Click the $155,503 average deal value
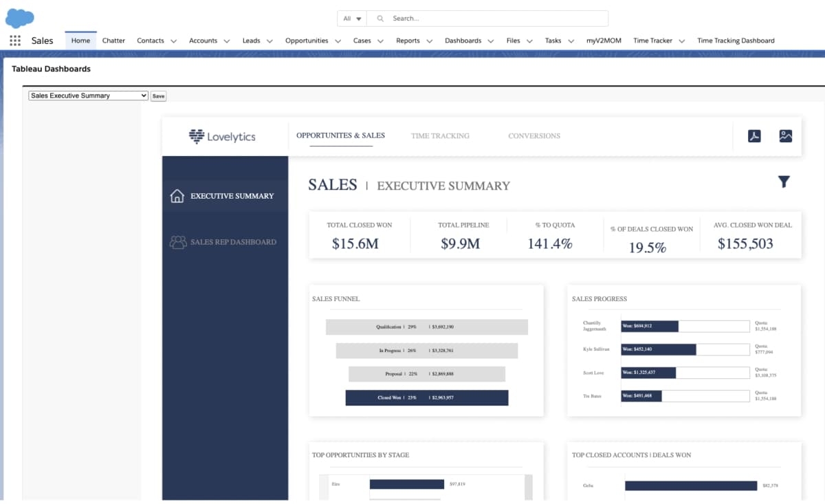The height and width of the screenshot is (504, 825). click(745, 243)
